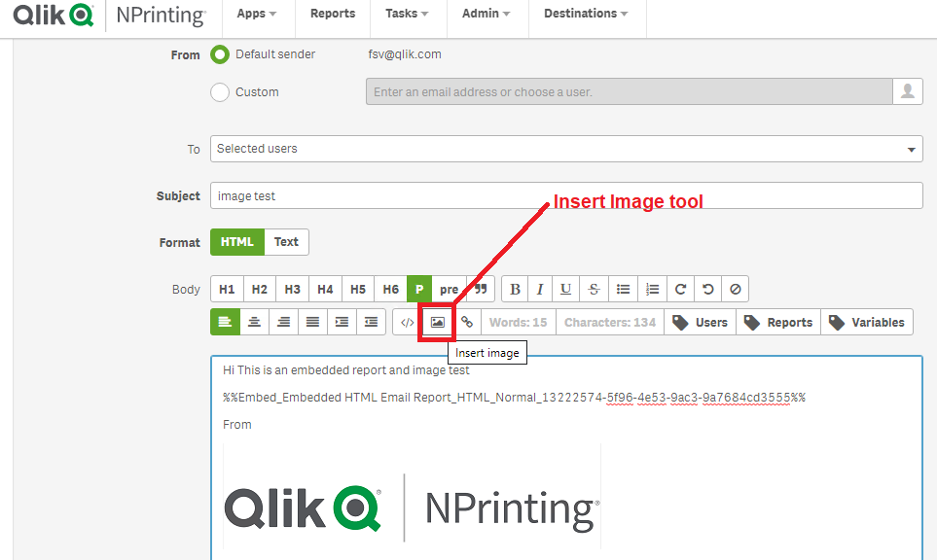
Task: Click the custom sender email field
Action: (x=630, y=92)
